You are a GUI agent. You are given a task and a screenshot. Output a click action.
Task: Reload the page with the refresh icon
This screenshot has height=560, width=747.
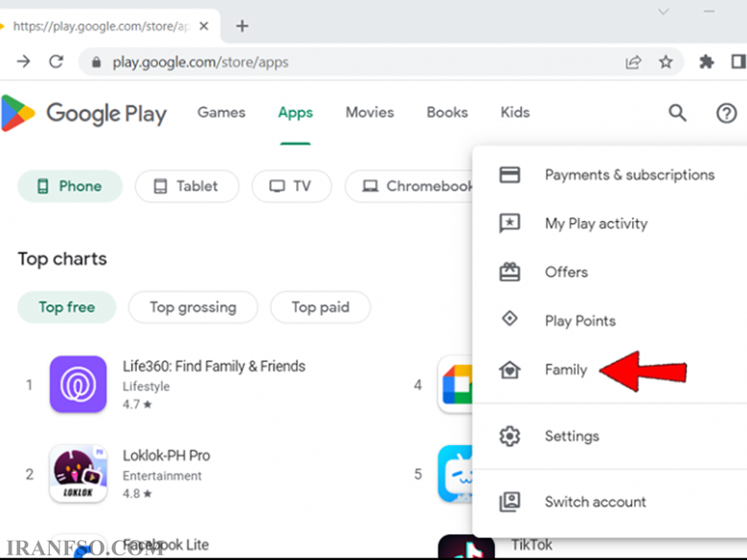pos(57,61)
